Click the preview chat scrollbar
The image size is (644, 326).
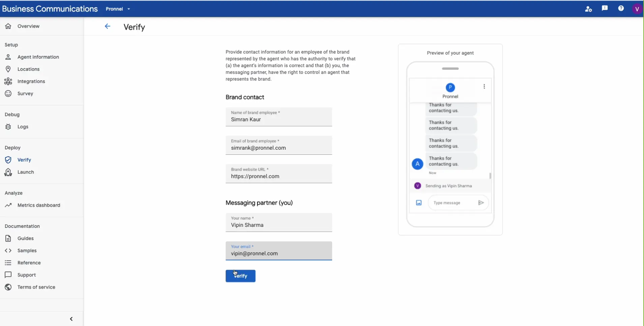[490, 176]
